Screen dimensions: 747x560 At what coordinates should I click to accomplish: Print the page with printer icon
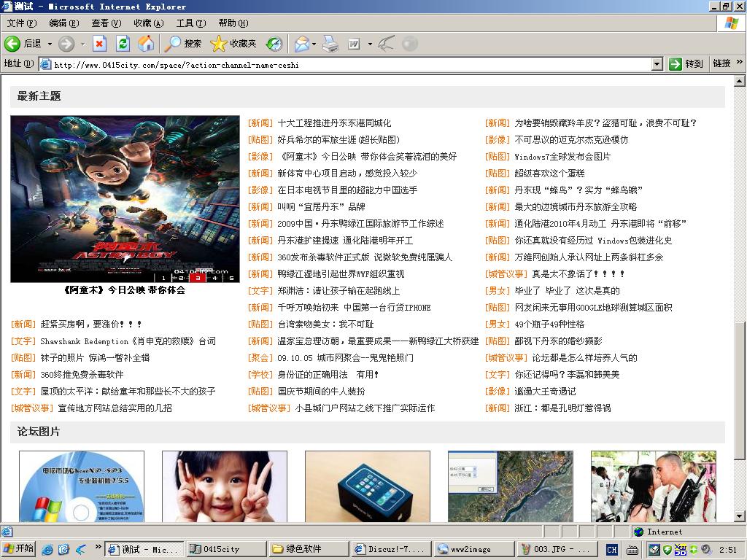pos(330,44)
